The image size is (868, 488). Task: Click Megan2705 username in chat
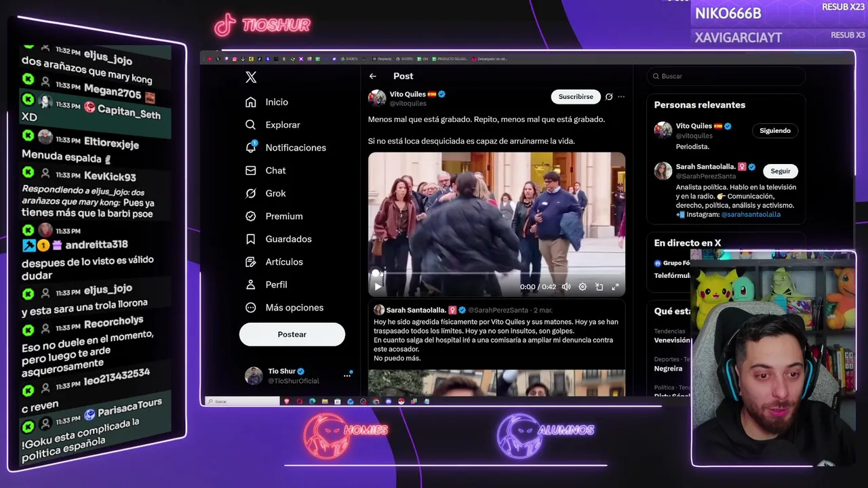point(113,91)
